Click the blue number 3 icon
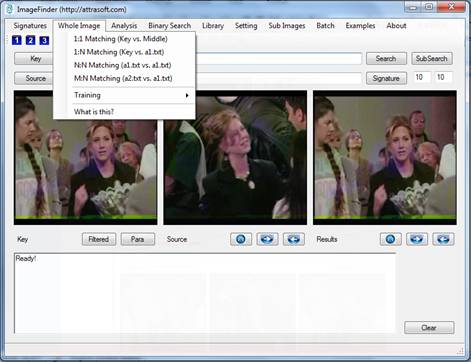The image size is (471, 362). coord(44,40)
